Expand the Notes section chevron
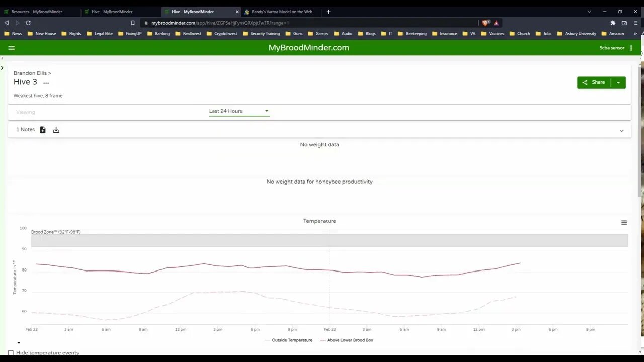 (622, 131)
